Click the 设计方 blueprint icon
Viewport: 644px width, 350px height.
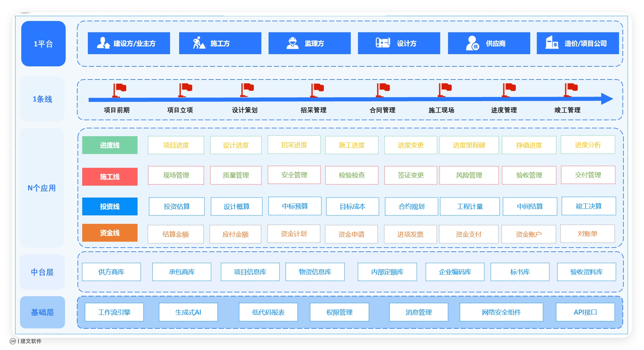pos(383,43)
